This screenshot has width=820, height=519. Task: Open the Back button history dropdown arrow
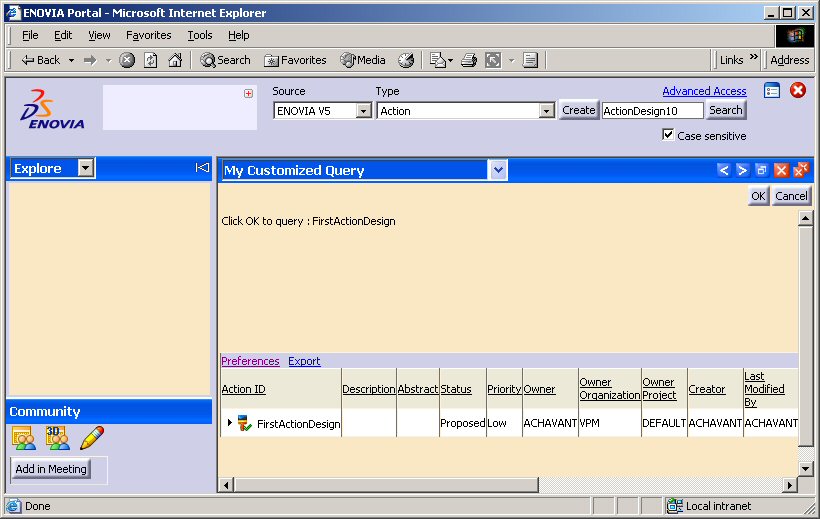point(71,60)
